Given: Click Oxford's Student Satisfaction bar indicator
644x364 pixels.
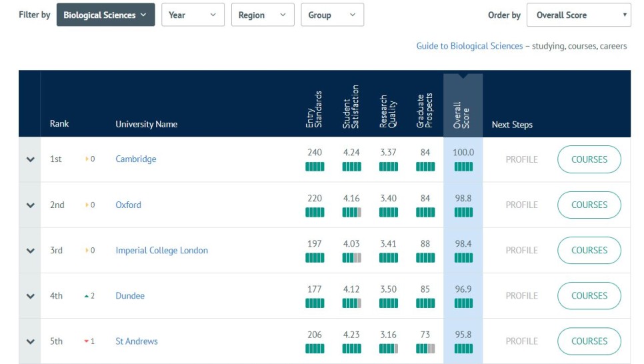Looking at the screenshot, I should point(351,213).
